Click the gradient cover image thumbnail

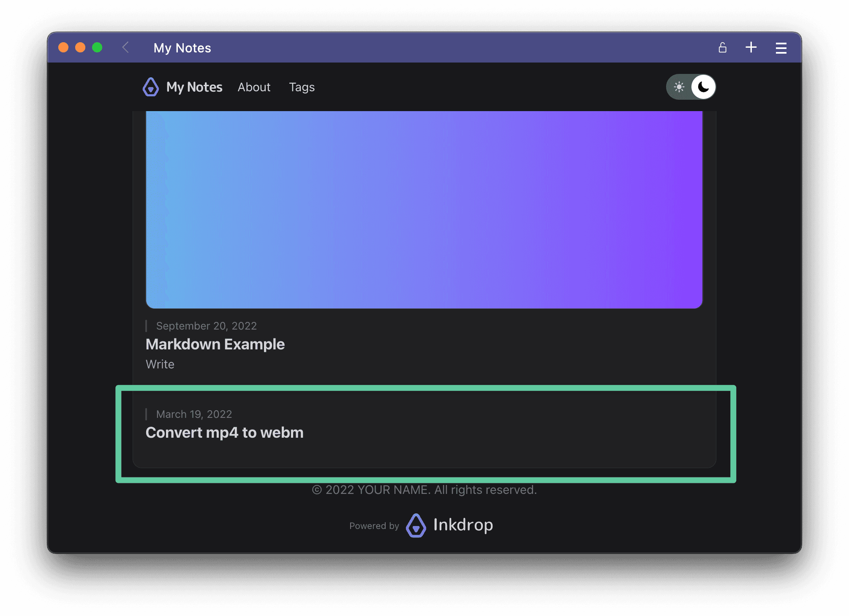click(424, 209)
